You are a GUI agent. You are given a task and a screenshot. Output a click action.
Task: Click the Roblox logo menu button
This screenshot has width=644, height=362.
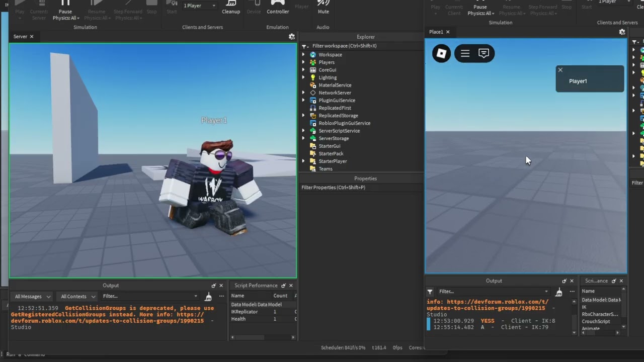pyautogui.click(x=441, y=53)
